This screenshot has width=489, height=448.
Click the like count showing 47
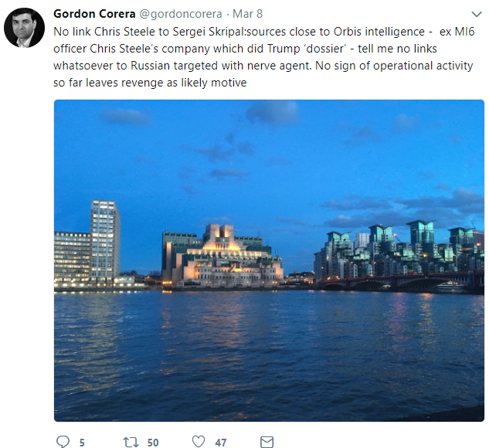pyautogui.click(x=220, y=443)
